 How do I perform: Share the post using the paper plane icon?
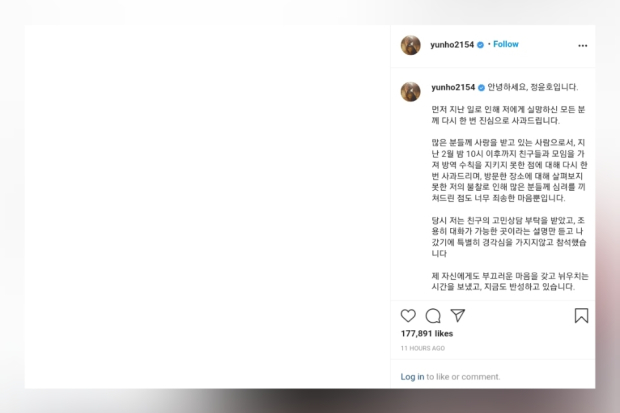[457, 315]
